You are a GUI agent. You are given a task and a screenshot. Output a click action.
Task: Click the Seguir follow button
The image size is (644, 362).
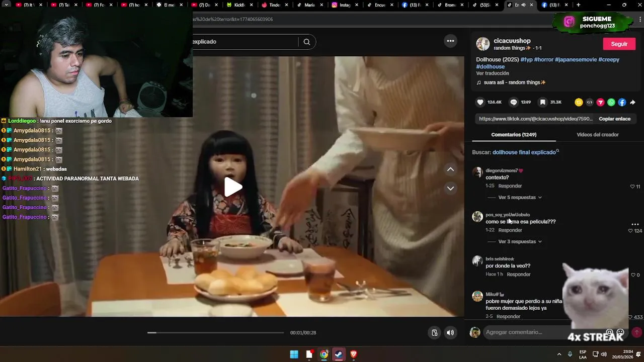[x=619, y=44]
